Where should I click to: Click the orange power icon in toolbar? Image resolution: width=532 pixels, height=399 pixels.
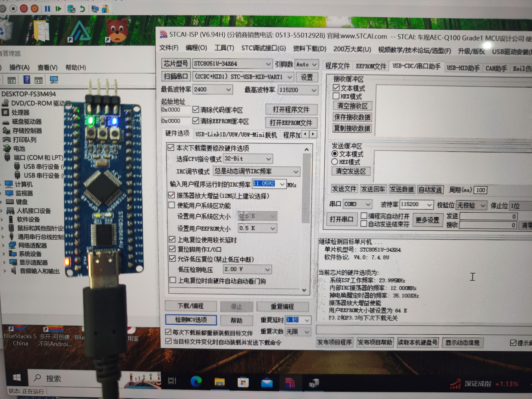tap(35, 9)
